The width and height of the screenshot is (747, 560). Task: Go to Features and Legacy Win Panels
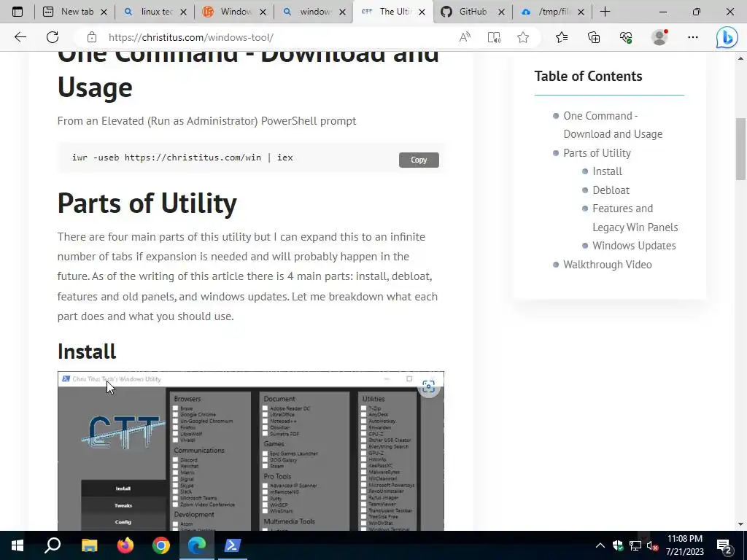tap(635, 218)
